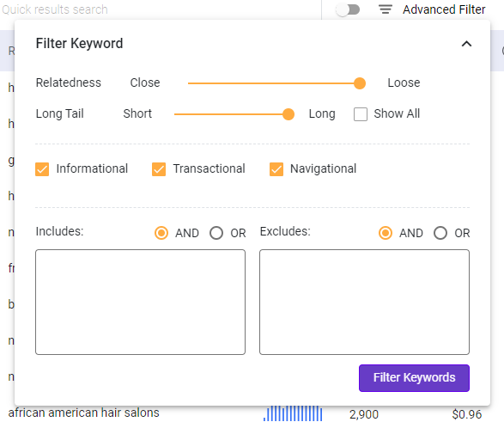Click the Relatedness slider handle
504x422 pixels.
[360, 83]
